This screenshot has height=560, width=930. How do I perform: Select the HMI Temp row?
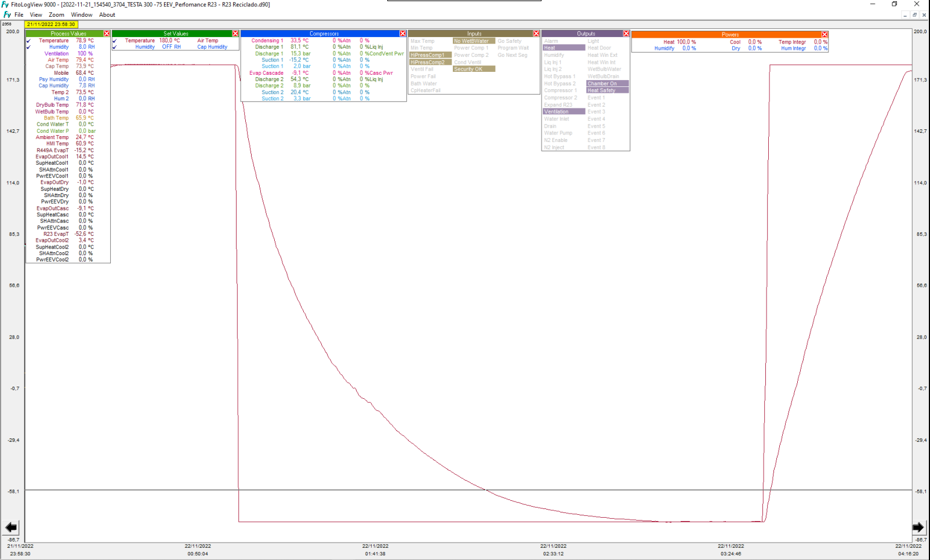[68, 144]
